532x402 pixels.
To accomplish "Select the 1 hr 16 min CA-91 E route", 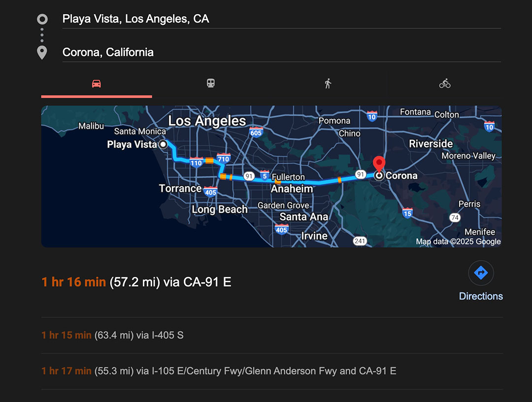I will pyautogui.click(x=136, y=282).
